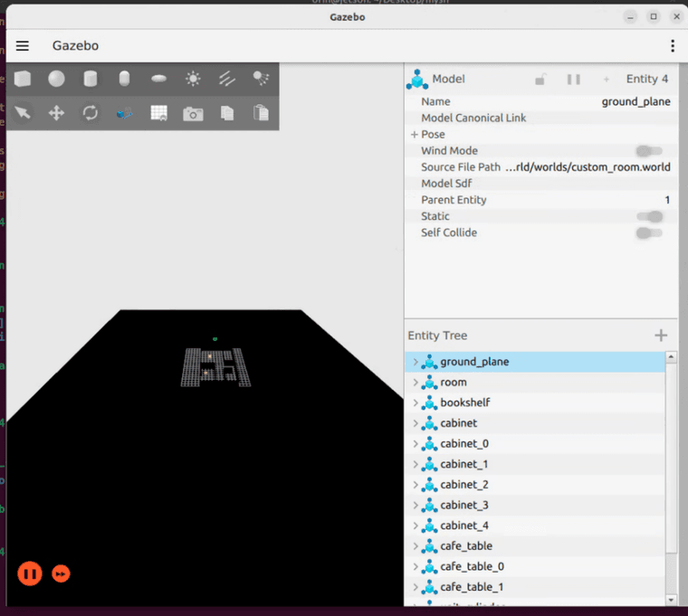Open the hamburger menu
The height and width of the screenshot is (616, 688).
[23, 45]
